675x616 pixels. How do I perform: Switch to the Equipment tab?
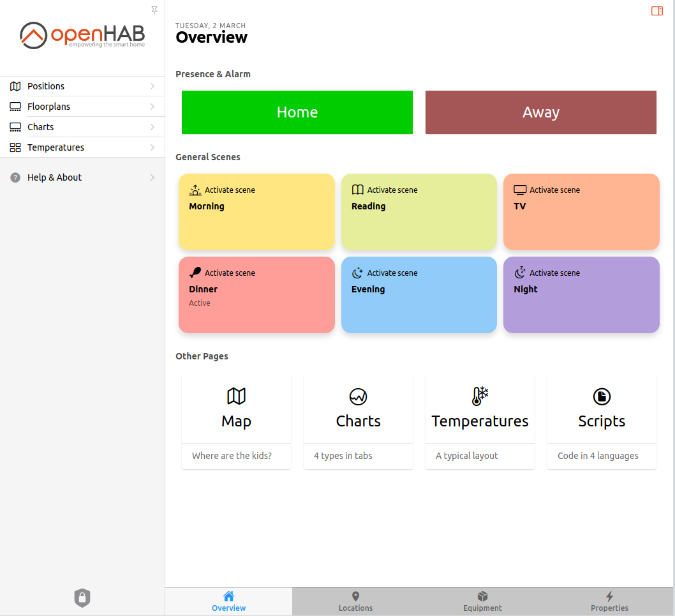[x=482, y=601]
